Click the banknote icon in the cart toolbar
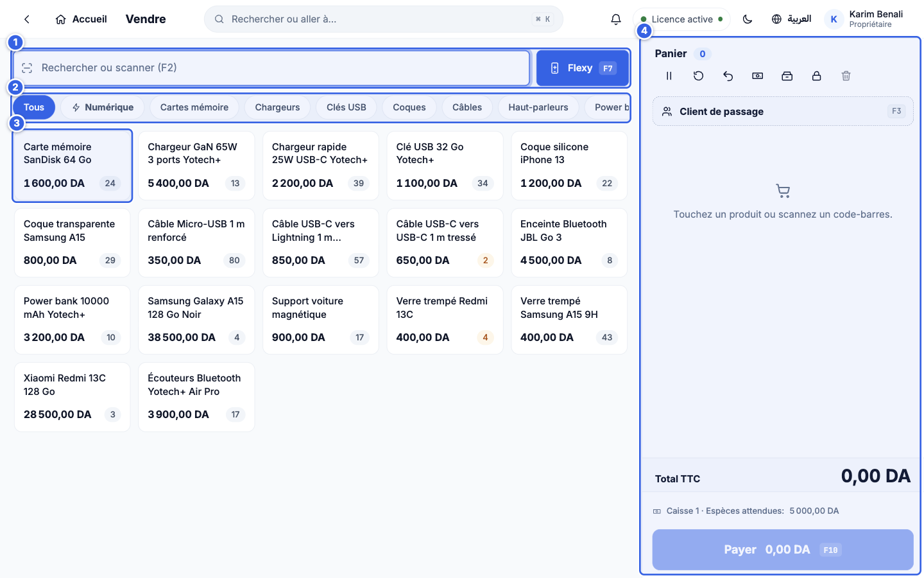The width and height of the screenshot is (924, 578). (757, 76)
